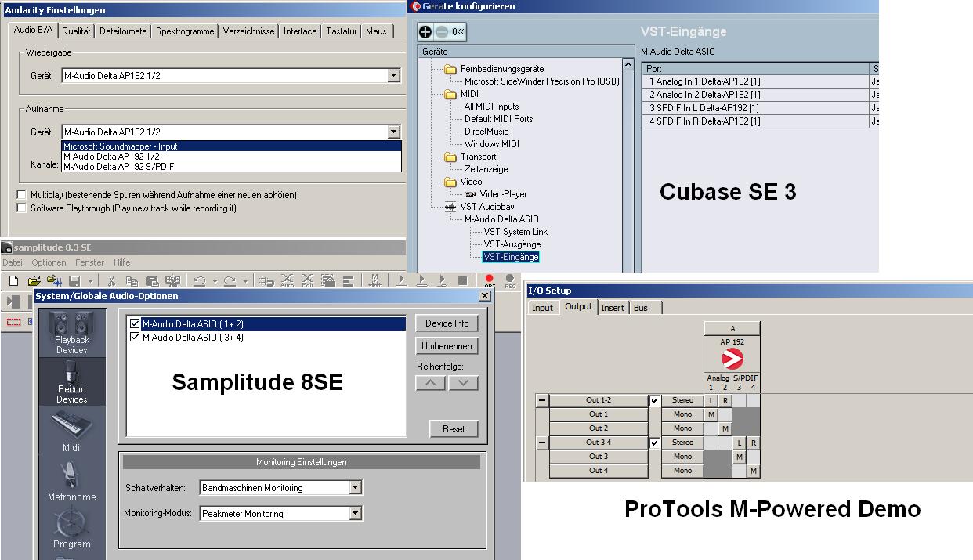Click the Out 3 path name button
Image resolution: width=973 pixels, height=560 pixels.
click(599, 457)
